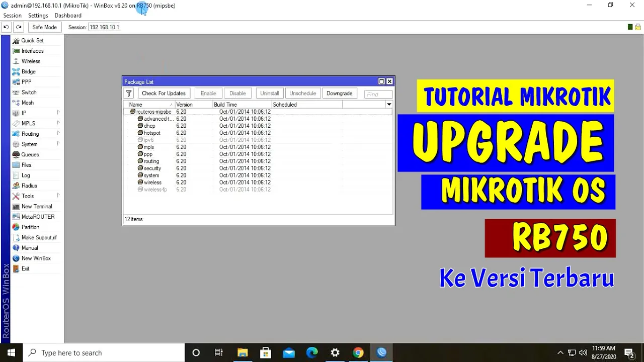Image resolution: width=644 pixels, height=362 pixels.
Task: Click Make Supout.rif
Action: pos(39,237)
